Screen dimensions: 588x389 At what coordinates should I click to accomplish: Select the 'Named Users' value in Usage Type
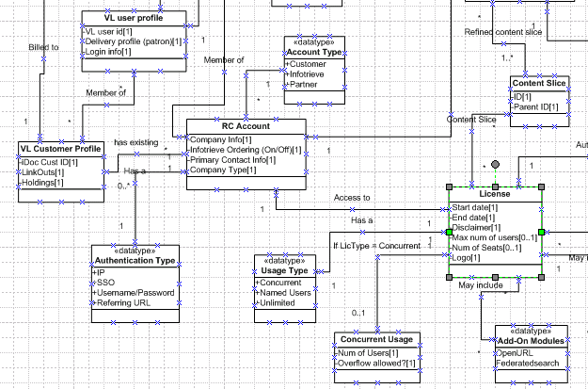(x=283, y=293)
